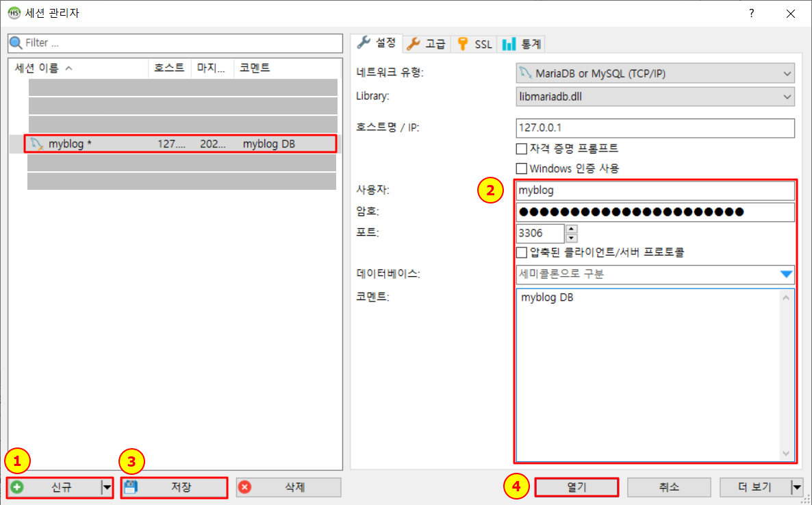
Task: Open the 데이터베이스 dropdown arrow
Action: [786, 275]
